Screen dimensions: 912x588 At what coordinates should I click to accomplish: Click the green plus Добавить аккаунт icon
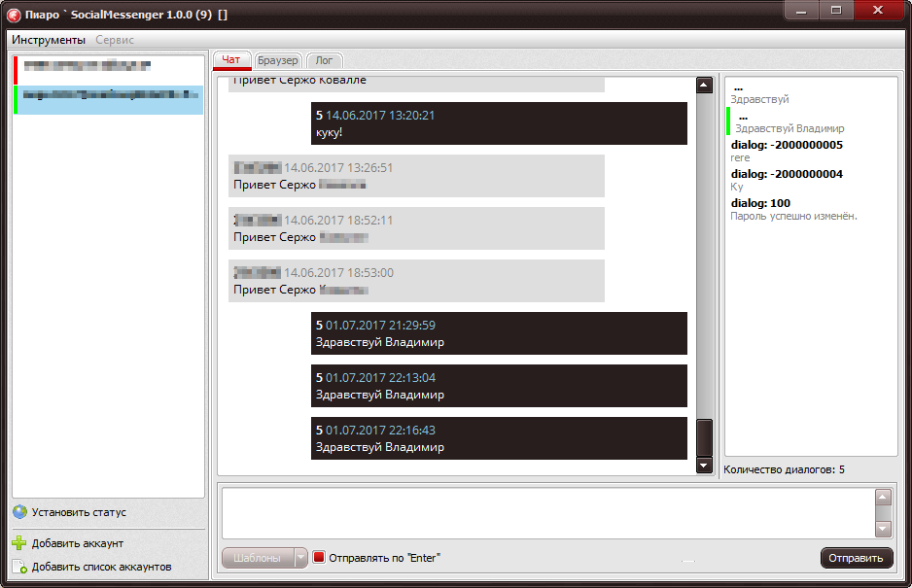coord(19,543)
